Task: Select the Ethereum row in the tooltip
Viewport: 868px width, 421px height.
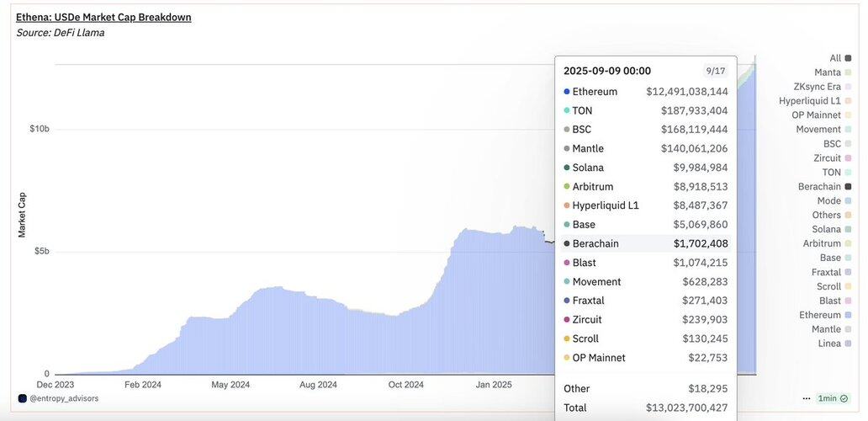Action: coord(645,92)
